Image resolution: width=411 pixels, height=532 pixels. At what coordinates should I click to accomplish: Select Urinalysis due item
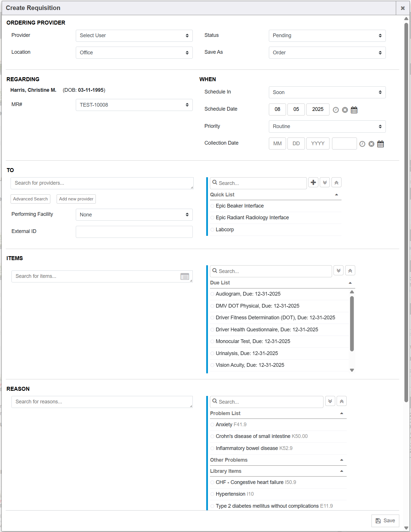(x=212, y=353)
